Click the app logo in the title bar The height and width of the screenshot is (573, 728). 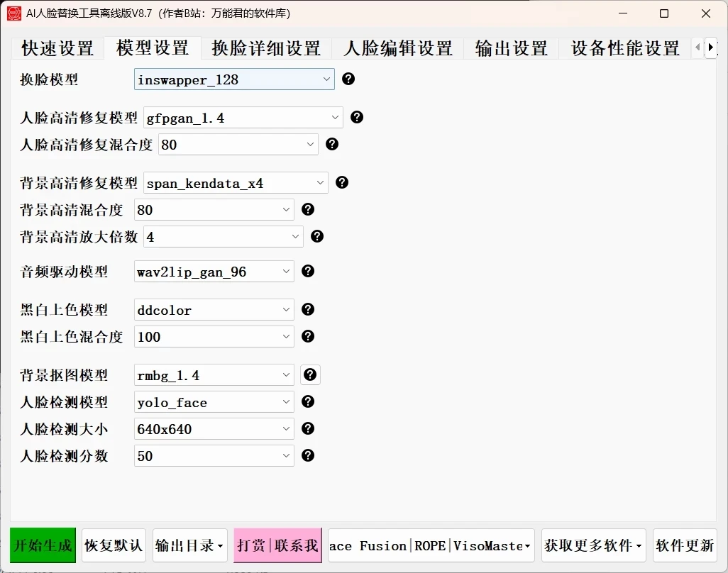(x=13, y=13)
